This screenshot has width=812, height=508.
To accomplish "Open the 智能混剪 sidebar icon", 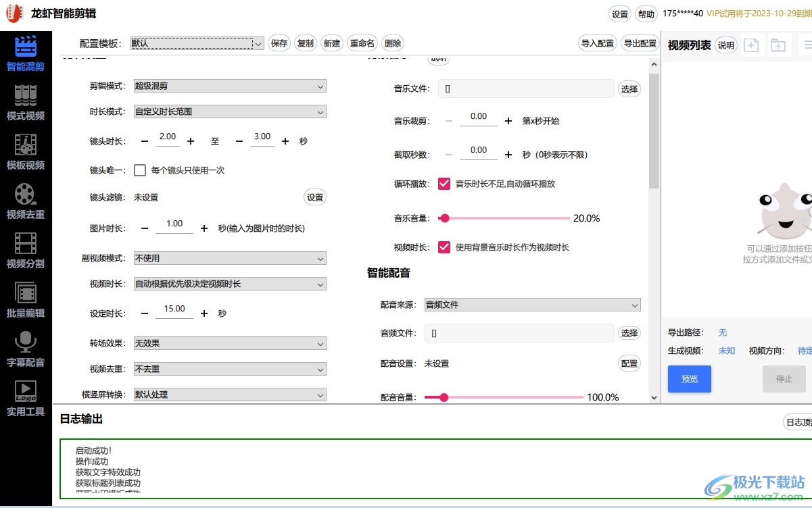I will (x=26, y=47).
